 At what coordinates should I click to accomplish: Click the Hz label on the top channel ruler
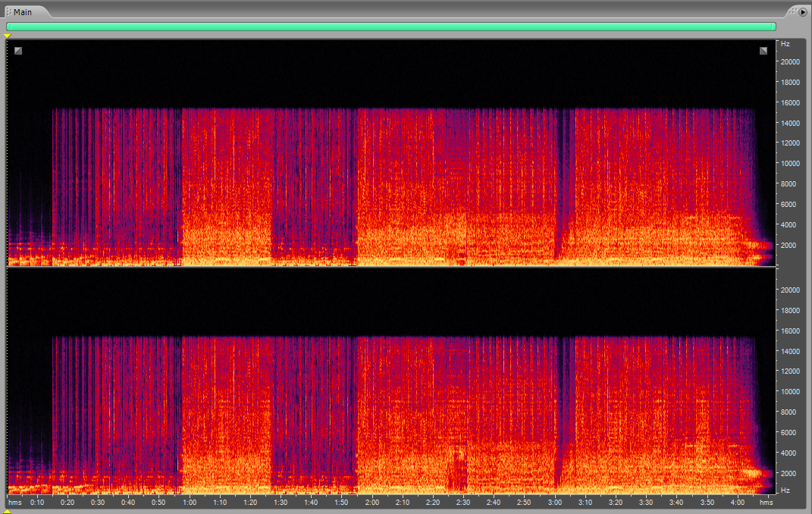pos(785,44)
